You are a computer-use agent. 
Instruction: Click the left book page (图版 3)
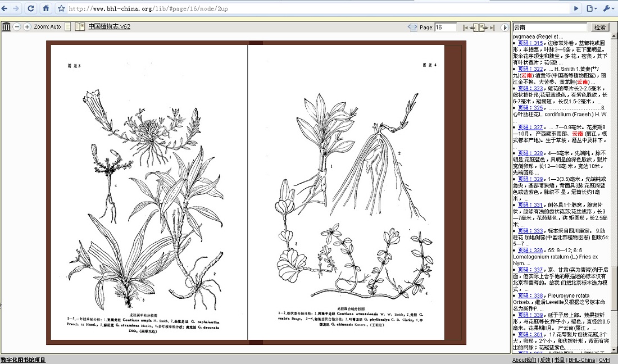click(x=149, y=192)
